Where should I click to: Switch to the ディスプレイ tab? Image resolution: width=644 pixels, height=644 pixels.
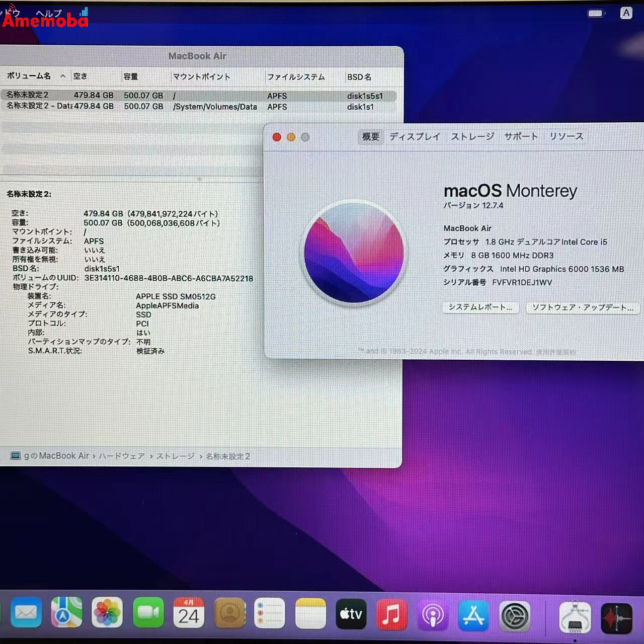pos(415,136)
